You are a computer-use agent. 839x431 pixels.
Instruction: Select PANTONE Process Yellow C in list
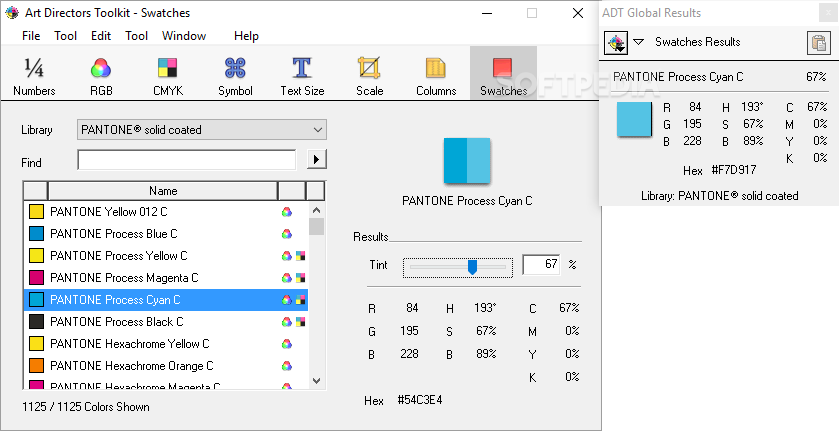click(166, 256)
